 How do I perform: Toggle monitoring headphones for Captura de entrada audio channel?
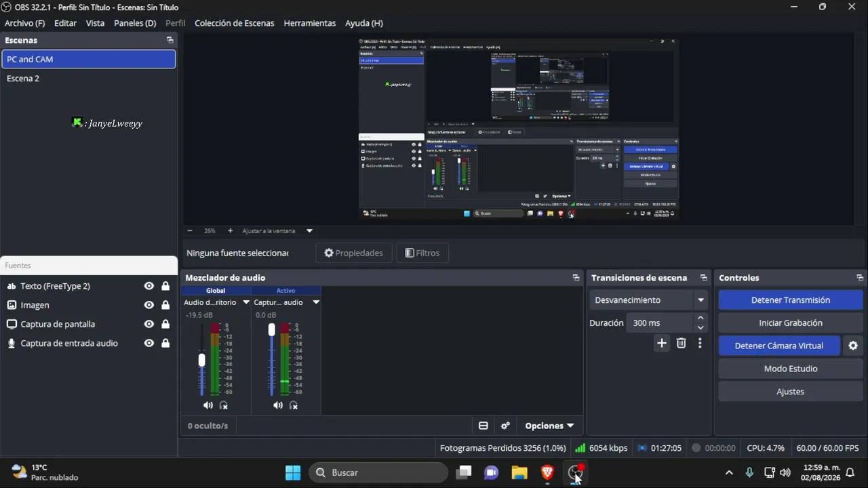[x=294, y=405]
